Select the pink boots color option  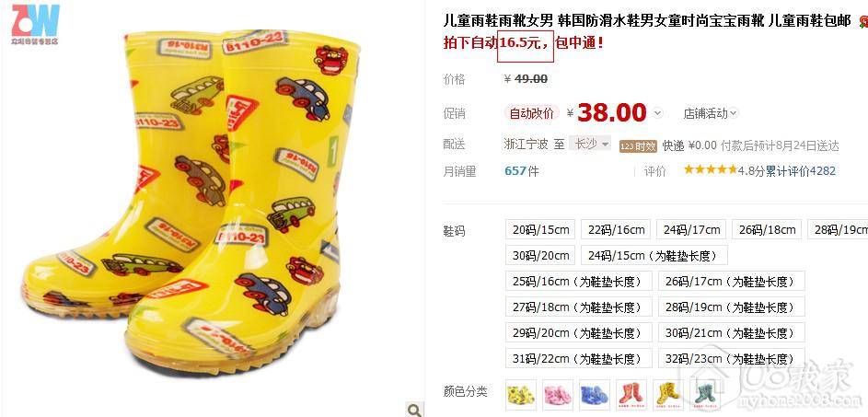point(558,394)
